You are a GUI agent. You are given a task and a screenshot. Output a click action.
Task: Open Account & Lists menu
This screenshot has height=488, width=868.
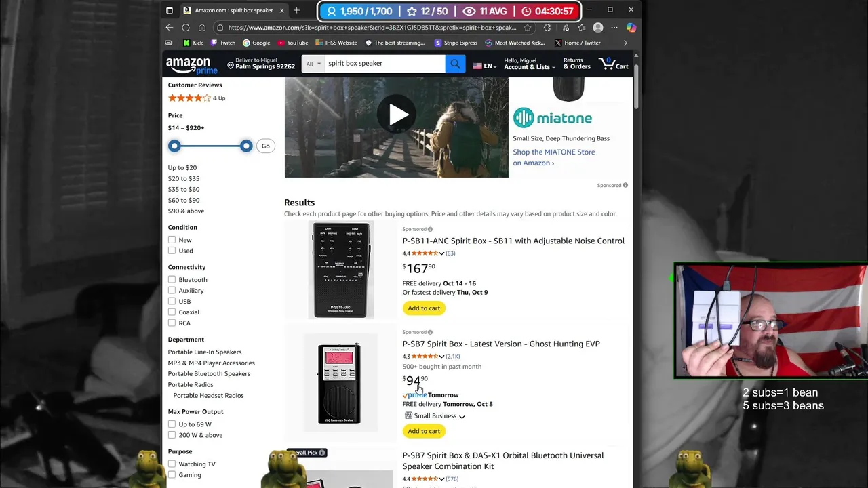click(x=529, y=64)
